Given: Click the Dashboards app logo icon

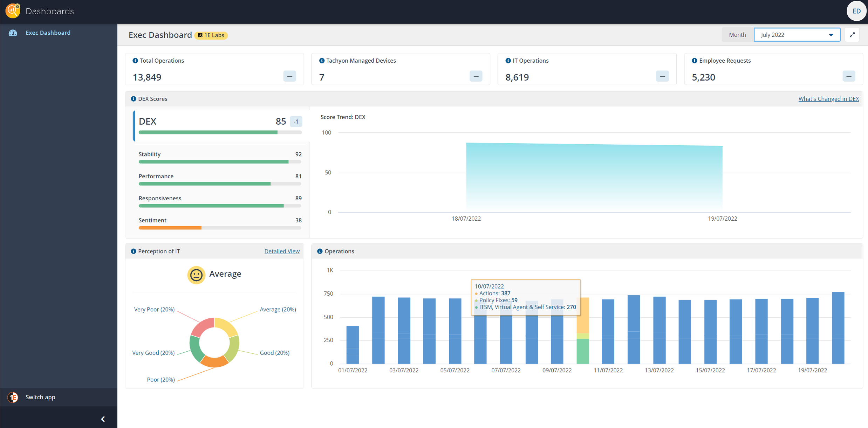Looking at the screenshot, I should coord(13,11).
